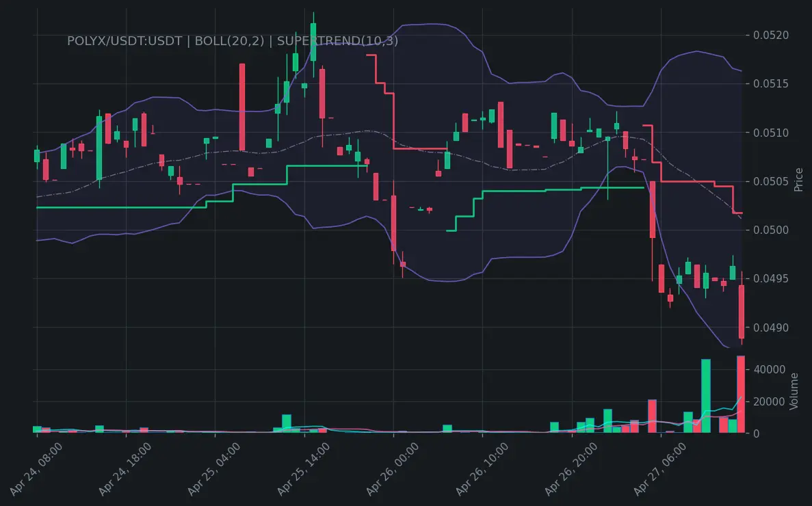Image resolution: width=812 pixels, height=506 pixels.
Task: Select the 0.0520 price axis label
Action: [x=770, y=35]
